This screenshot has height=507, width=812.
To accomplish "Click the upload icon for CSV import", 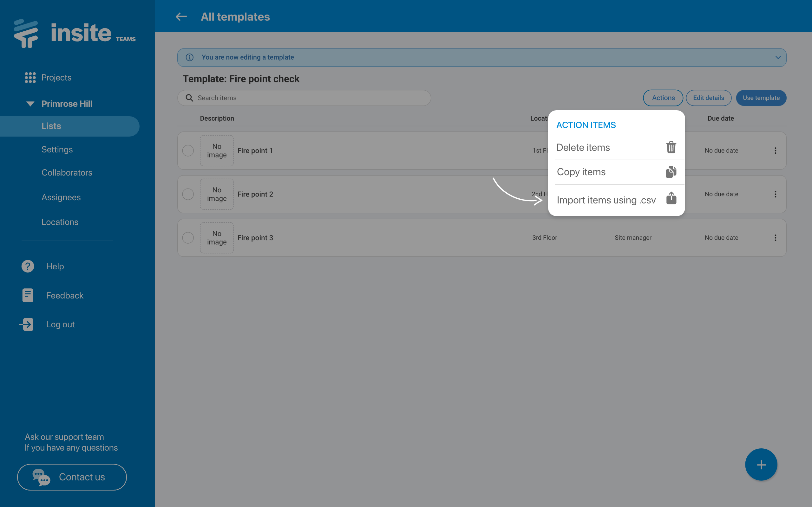I will (x=671, y=198).
